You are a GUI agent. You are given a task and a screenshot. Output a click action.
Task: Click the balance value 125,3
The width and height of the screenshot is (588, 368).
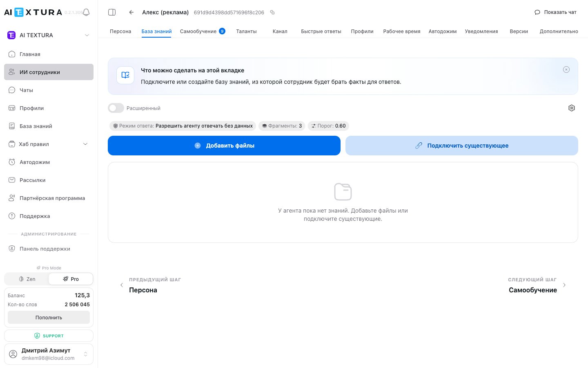pyautogui.click(x=82, y=295)
